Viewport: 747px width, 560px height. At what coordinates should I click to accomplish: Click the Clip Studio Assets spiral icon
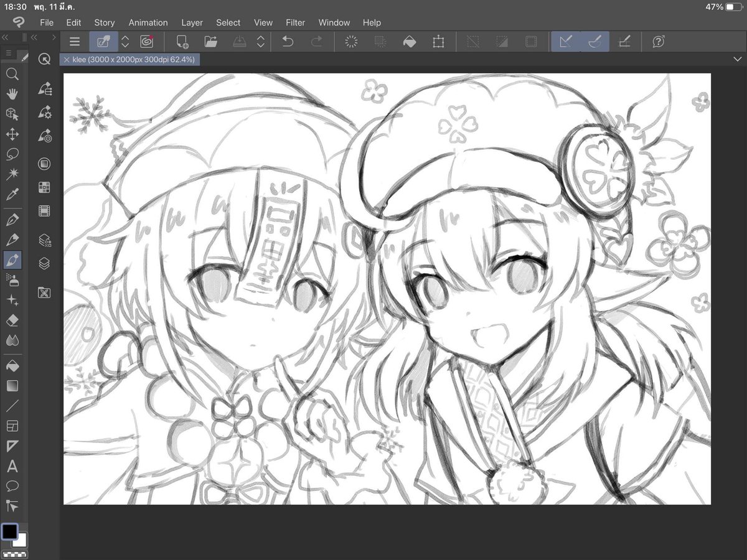tap(147, 42)
